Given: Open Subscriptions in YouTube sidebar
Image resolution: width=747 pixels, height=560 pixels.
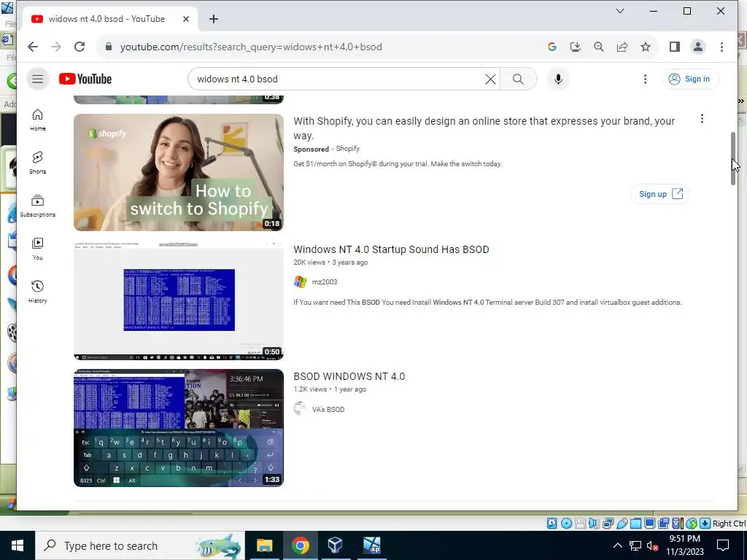Looking at the screenshot, I should (38, 206).
